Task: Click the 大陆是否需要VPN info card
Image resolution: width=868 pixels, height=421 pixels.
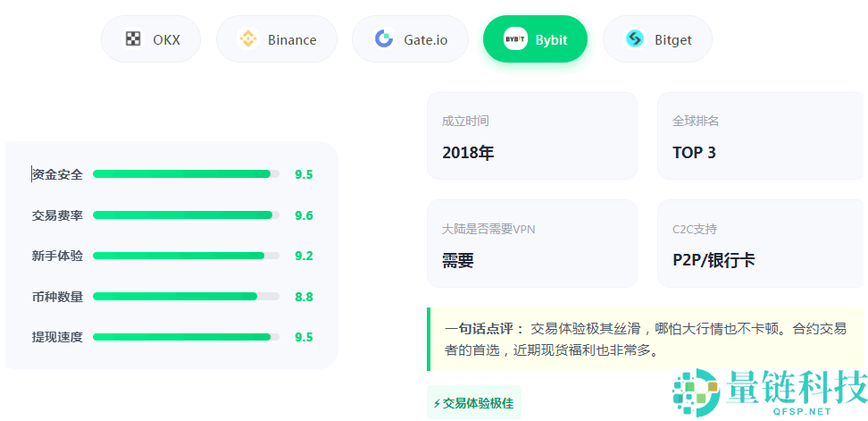Action: pyautogui.click(x=532, y=244)
